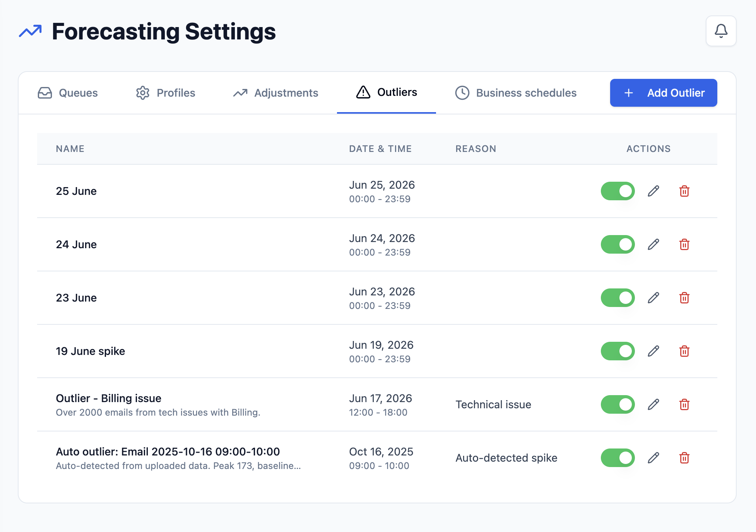Click the 'Oct 16, 2025' date cell
The image size is (756, 532).
(381, 452)
